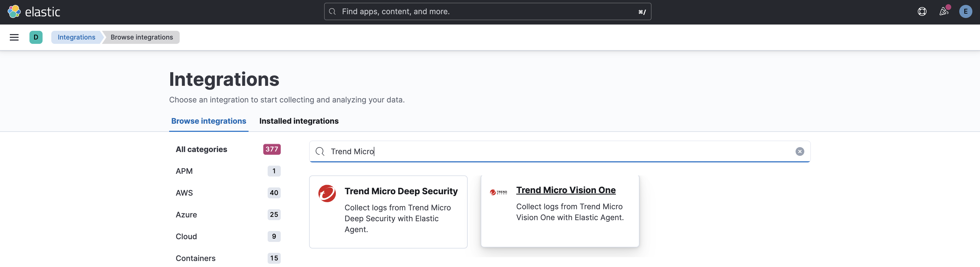Click the magnifier icon in integrations search
Screen dimensions: 980x267
320,151
